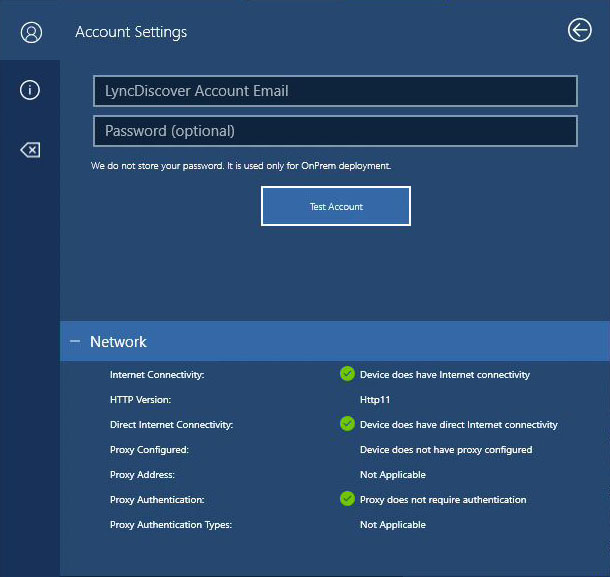Click the Direct Internet Connectivity green checkmark
Image resolution: width=610 pixels, height=577 pixels.
(x=347, y=424)
